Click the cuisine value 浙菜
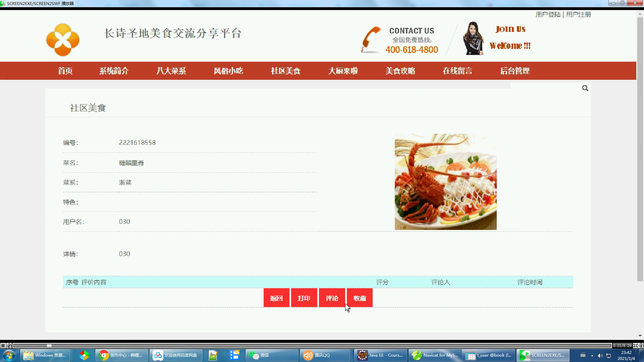This screenshot has width=644, height=362. 125,182
